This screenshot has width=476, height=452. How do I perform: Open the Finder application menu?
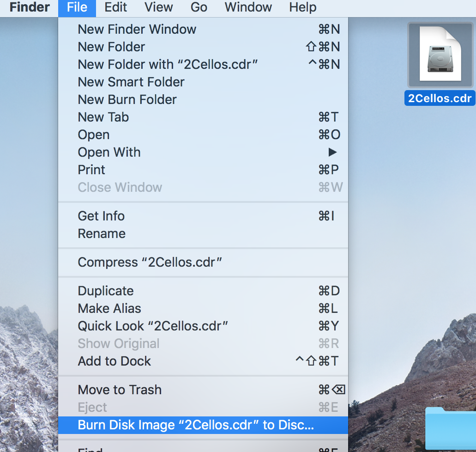30,7
